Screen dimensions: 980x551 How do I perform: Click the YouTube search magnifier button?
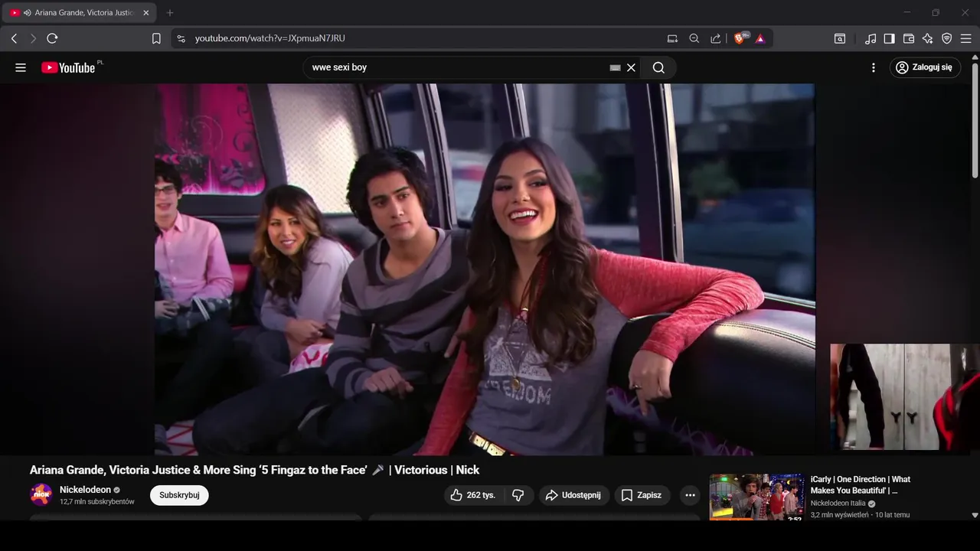(658, 67)
